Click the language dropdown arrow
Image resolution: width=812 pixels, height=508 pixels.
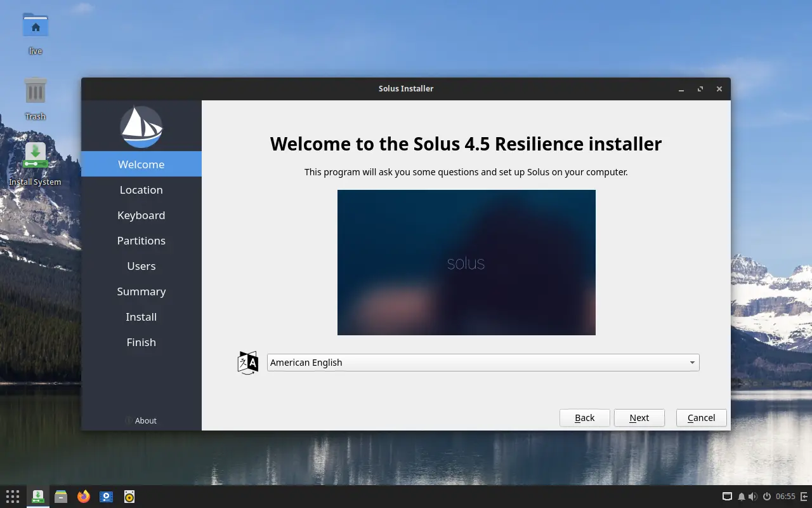click(692, 363)
